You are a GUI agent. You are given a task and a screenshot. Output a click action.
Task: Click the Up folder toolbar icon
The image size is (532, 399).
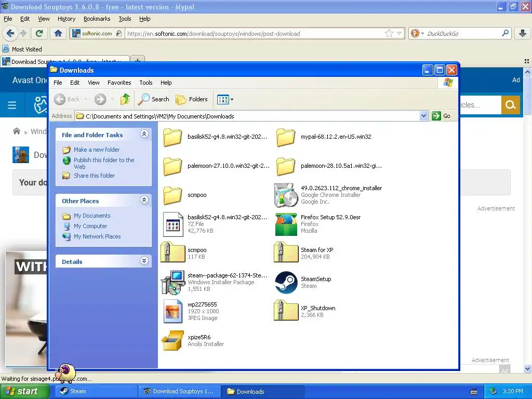(125, 99)
